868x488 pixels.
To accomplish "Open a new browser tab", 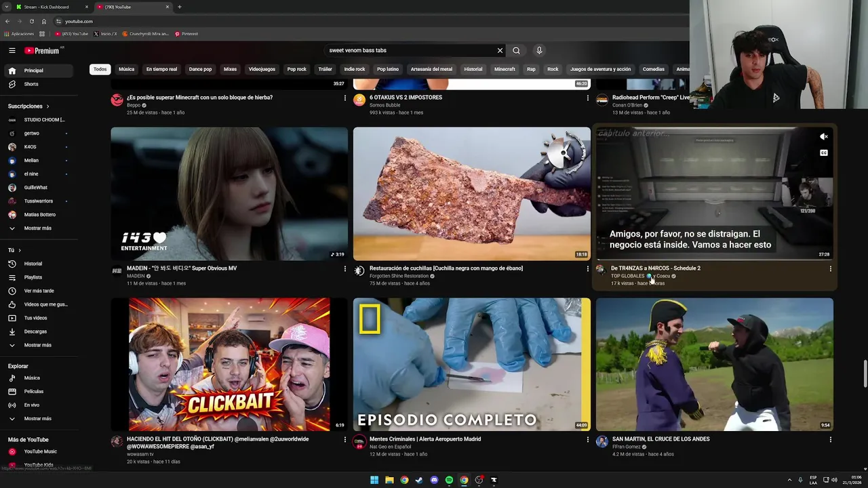I will point(179,7).
